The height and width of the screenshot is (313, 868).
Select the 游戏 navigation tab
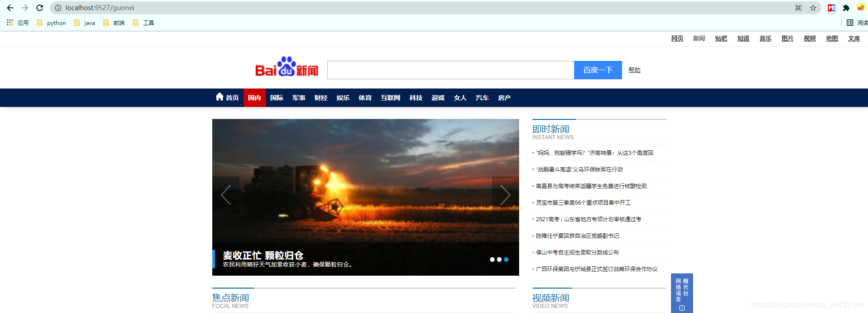[438, 98]
